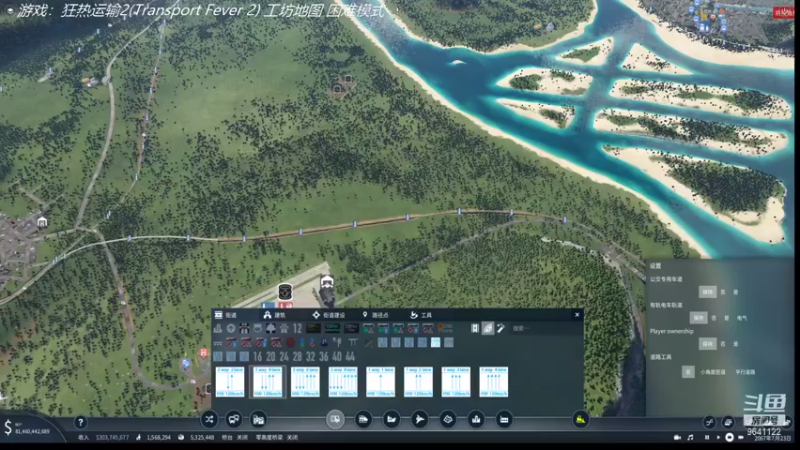Viewport: 800px width, 450px height.
Task: Open the line manager shuffle icon
Action: click(x=209, y=419)
